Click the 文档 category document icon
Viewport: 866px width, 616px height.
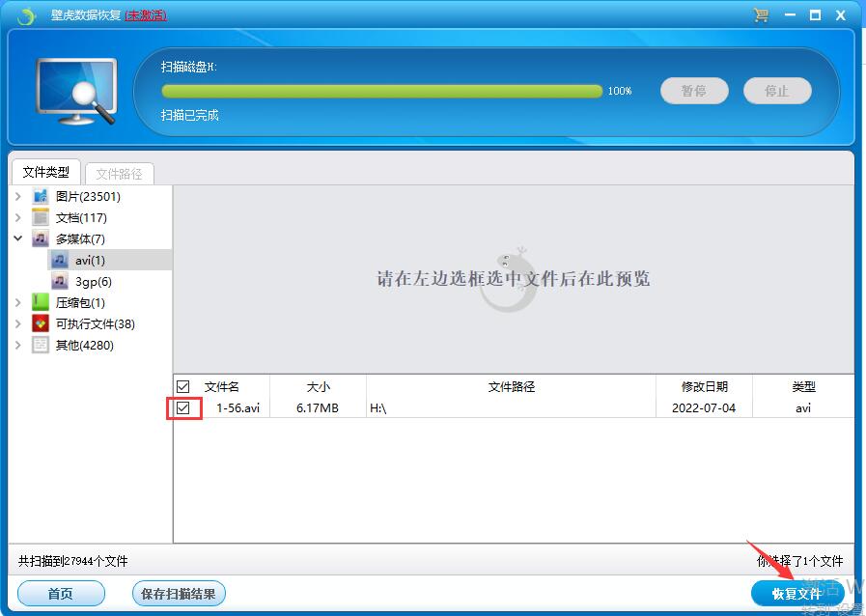tap(41, 218)
